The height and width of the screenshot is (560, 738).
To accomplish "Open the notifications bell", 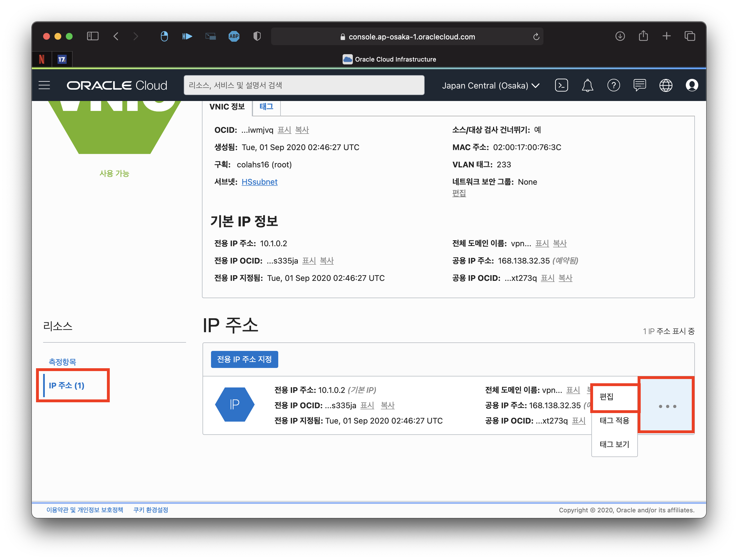I will pos(587,85).
